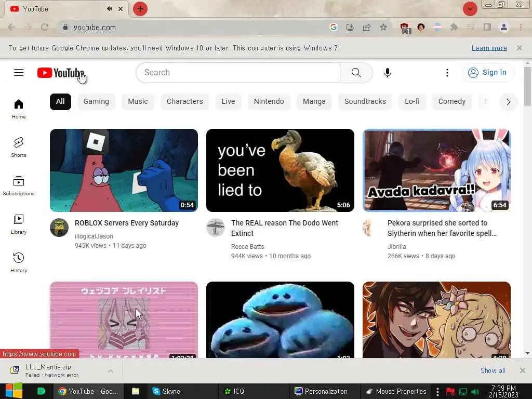This screenshot has height=399, width=532.
Task: Open Jibrilia channel name link
Action: (x=396, y=247)
